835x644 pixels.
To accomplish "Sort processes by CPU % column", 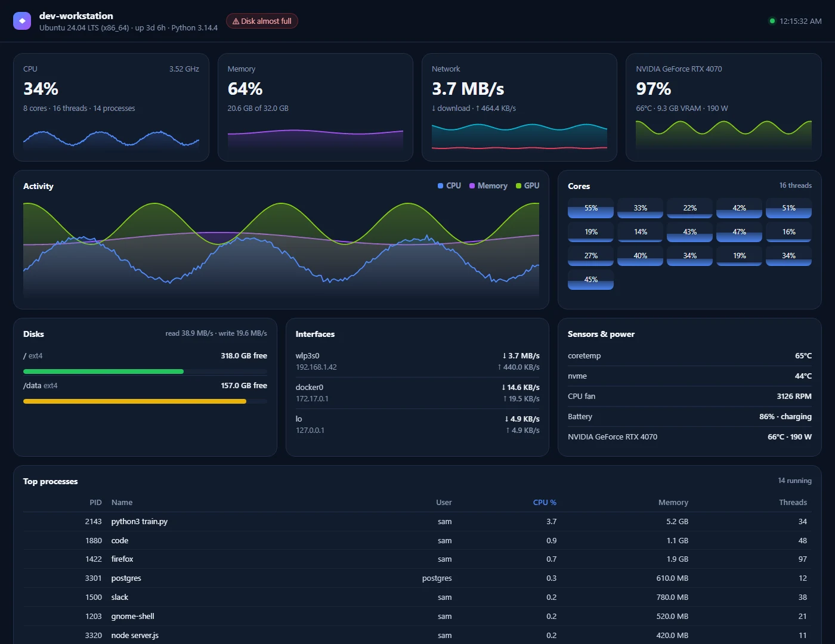I will point(545,503).
